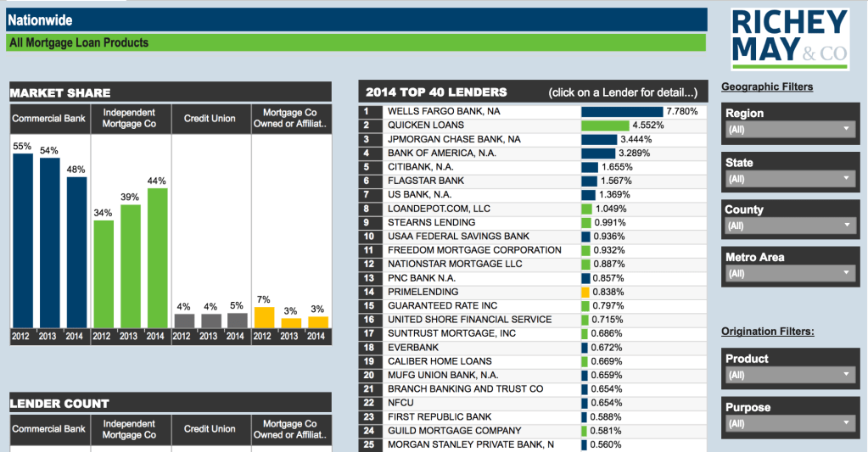This screenshot has width=868, height=452.
Task: Open the Product origination filter dropdown
Action: tap(788, 375)
